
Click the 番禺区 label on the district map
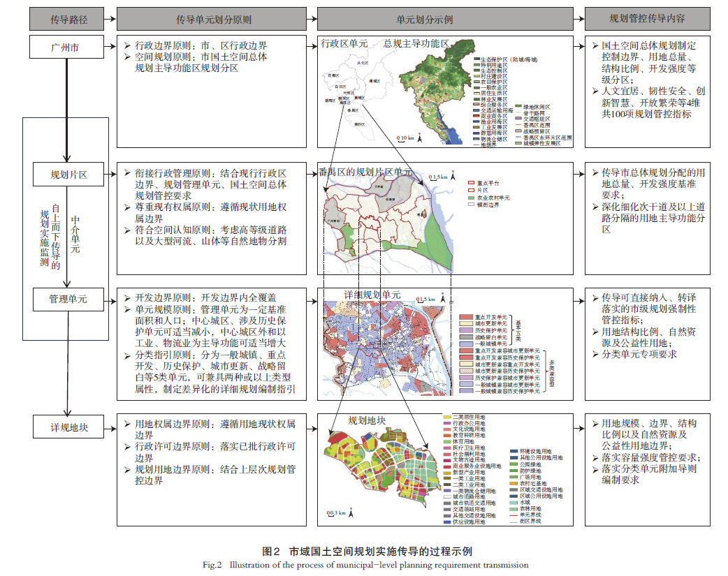[x=353, y=110]
